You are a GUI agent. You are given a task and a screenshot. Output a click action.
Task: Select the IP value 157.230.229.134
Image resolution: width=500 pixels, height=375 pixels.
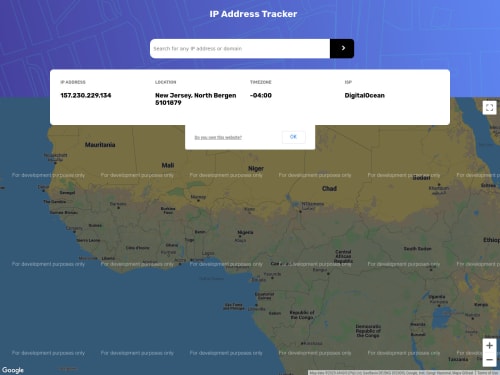[86, 95]
